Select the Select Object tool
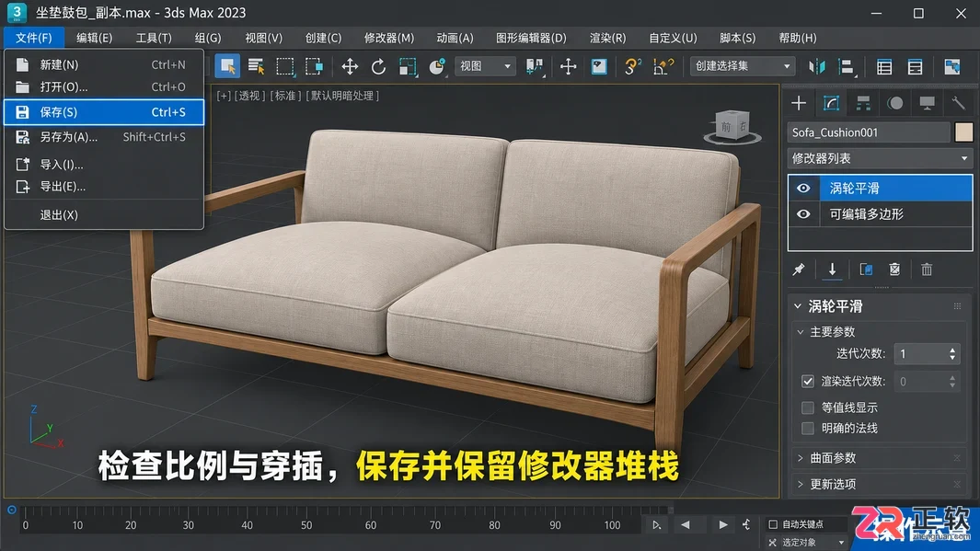 227,66
